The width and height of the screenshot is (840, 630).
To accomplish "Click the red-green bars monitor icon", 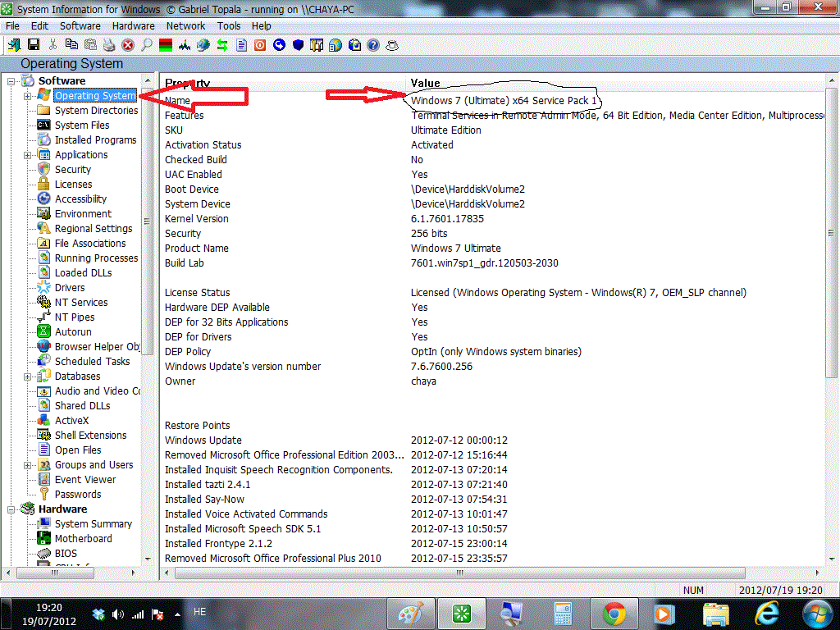I will click(x=166, y=45).
